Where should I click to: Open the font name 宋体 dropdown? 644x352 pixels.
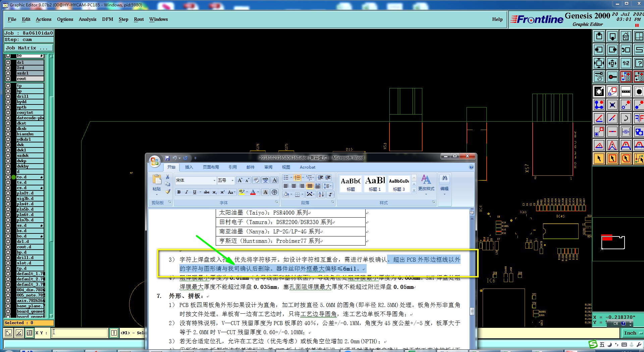pos(214,180)
